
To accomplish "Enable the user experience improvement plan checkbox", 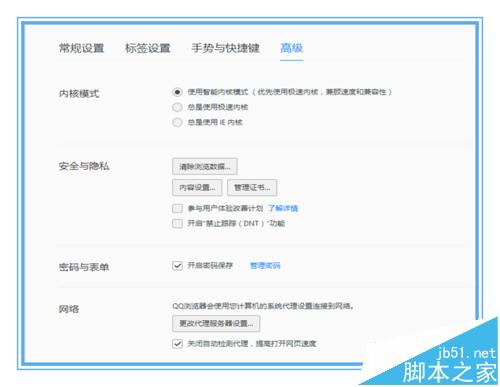I will tap(177, 208).
